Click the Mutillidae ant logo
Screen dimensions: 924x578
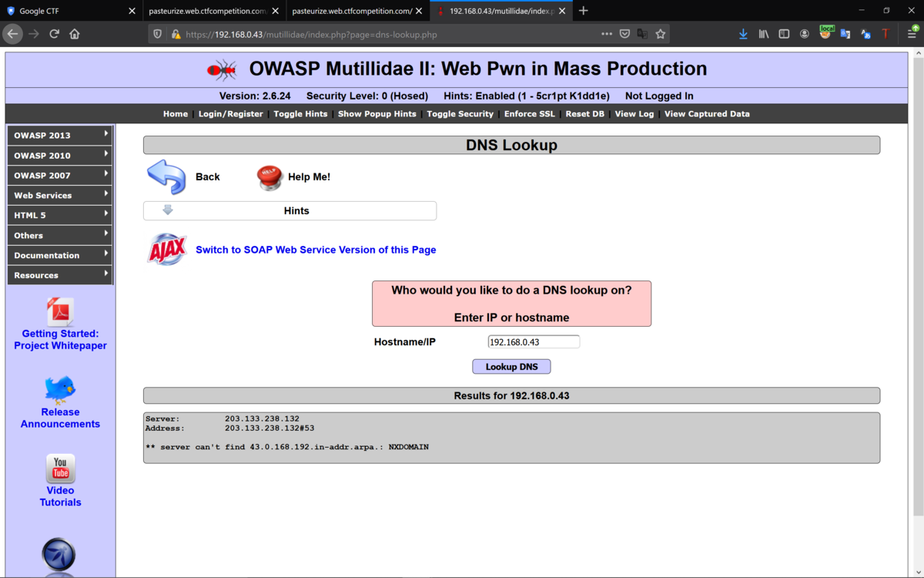tap(222, 70)
